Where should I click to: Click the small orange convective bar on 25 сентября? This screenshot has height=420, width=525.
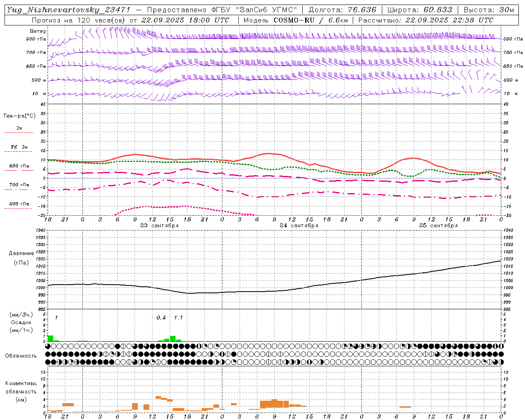click(405, 407)
